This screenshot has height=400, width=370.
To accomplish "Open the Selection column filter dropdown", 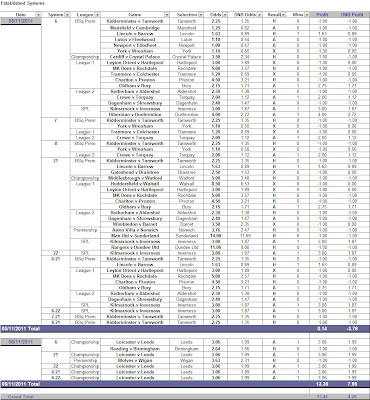I will (201, 15).
